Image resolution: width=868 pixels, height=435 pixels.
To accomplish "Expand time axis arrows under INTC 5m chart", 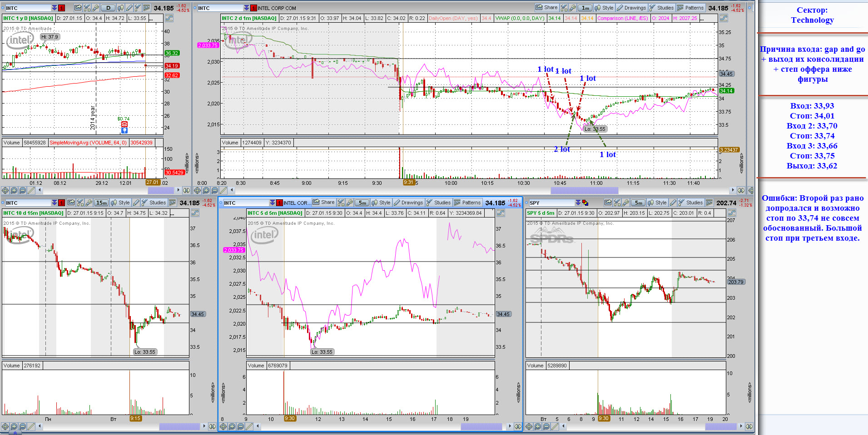I will point(517,426).
